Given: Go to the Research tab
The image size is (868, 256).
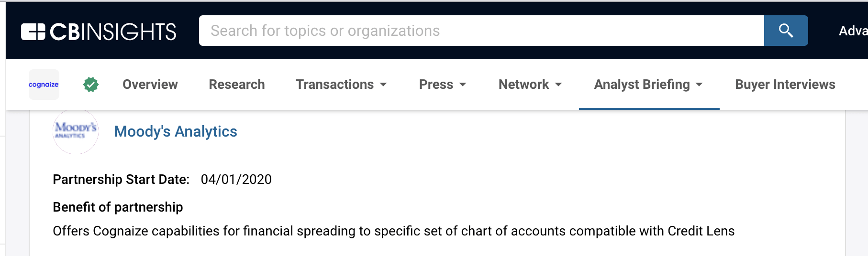Looking at the screenshot, I should 237,85.
